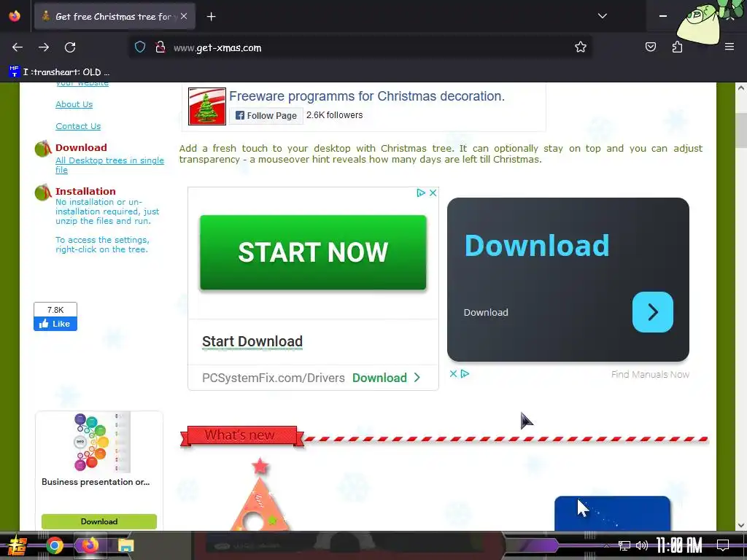Click the 11:00 AM taskbar clock

pyautogui.click(x=679, y=545)
